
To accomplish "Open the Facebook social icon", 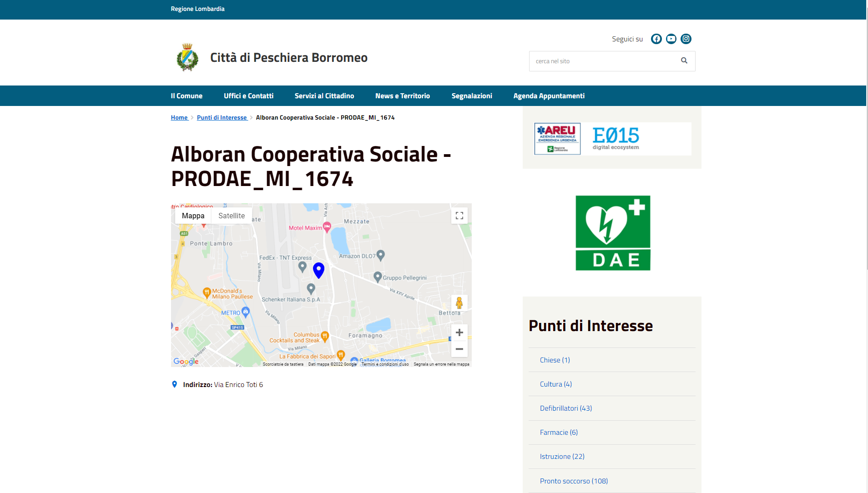I will tap(656, 39).
